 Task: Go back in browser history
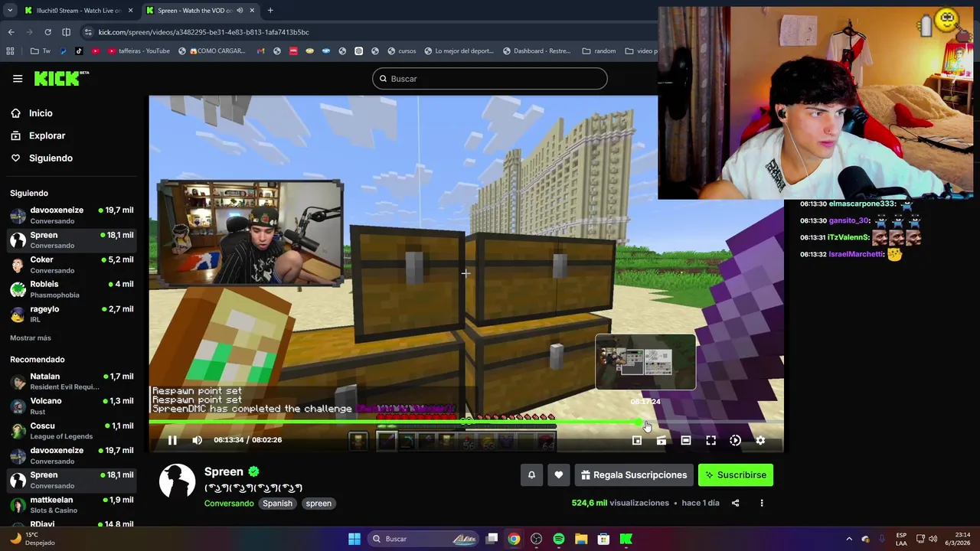11,32
